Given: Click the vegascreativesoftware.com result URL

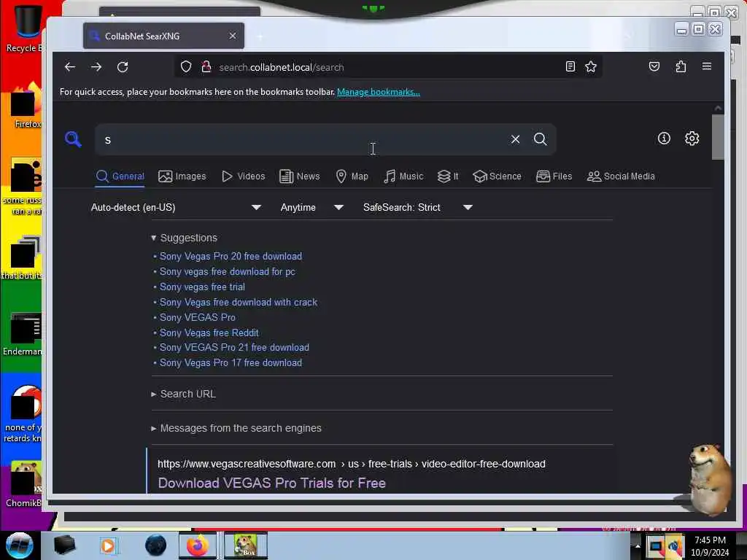Looking at the screenshot, I should (x=352, y=464).
